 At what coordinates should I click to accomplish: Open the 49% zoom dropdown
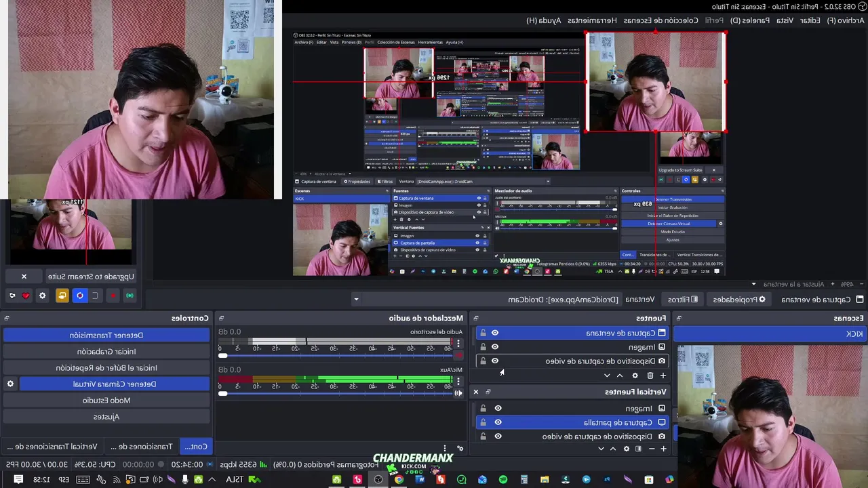[x=847, y=284]
